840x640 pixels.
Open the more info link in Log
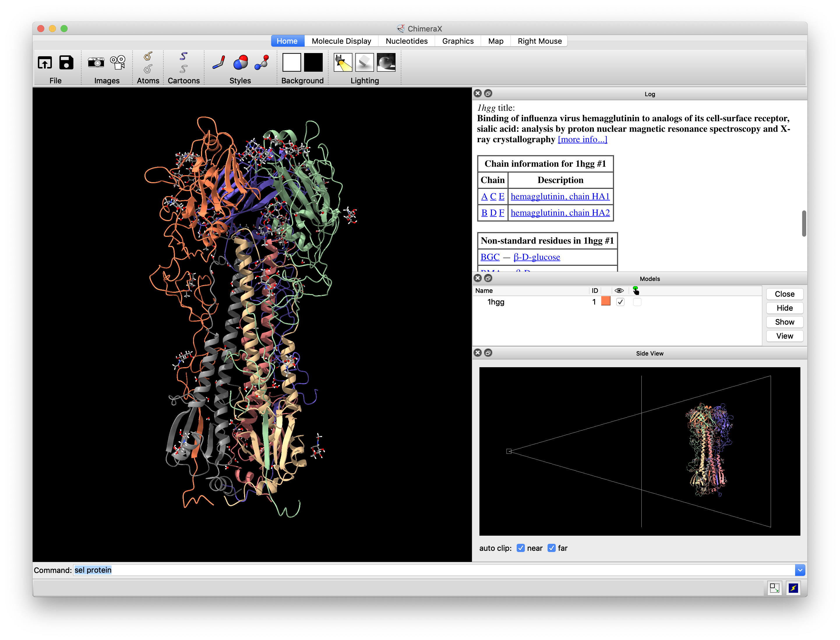point(582,139)
